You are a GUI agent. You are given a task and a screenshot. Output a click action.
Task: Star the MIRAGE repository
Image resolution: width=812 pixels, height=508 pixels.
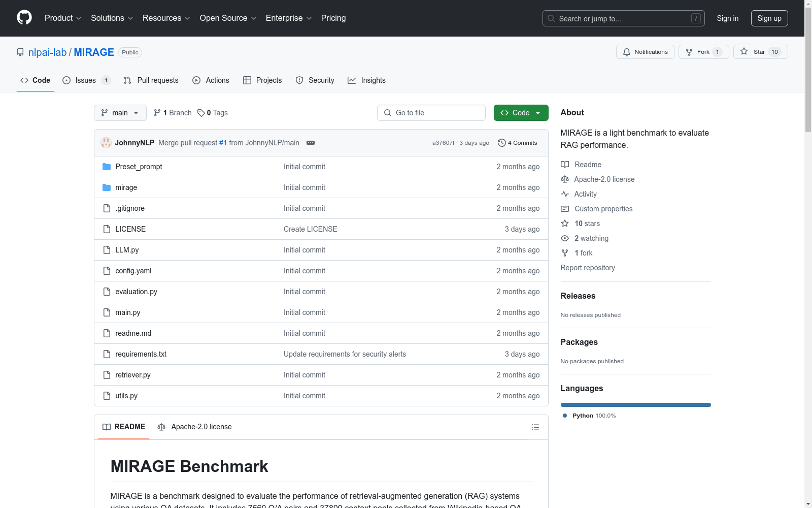pos(760,52)
